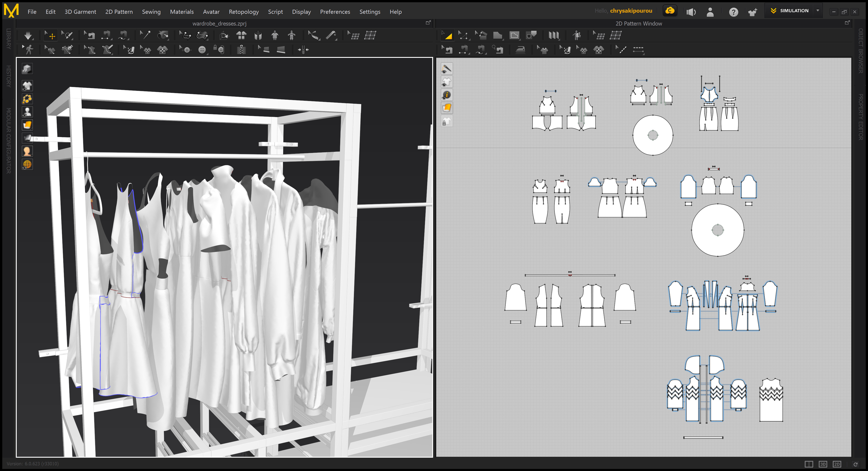Choose the Internal Polygon/Line tool
The height and width of the screenshot is (471, 868).
point(514,35)
